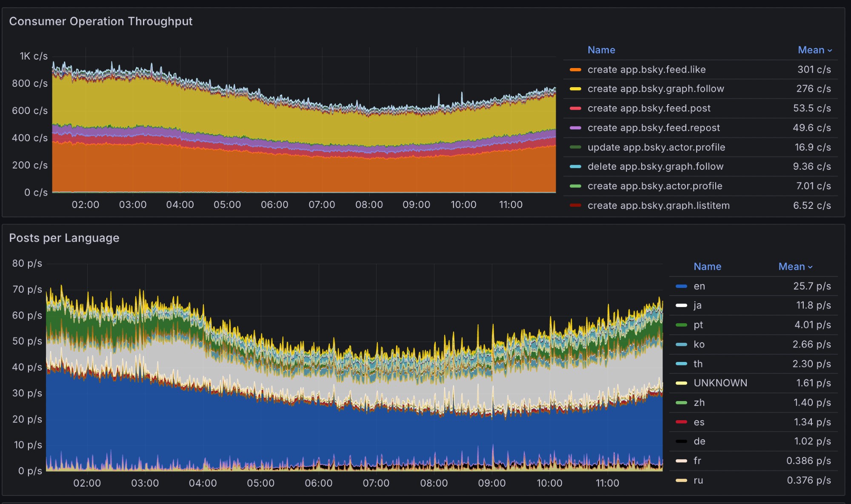Click green swatch beside pt series
This screenshot has width=851, height=504.
coord(681,325)
